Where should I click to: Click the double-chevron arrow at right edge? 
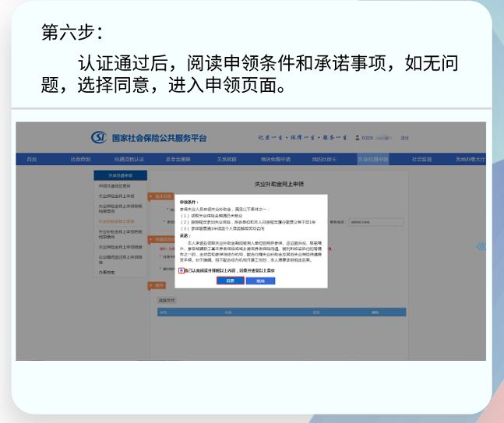[x=481, y=246]
